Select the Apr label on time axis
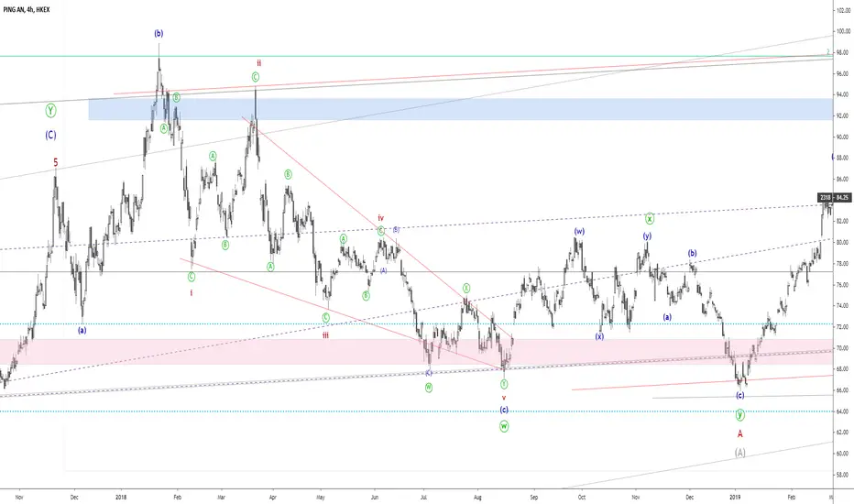 pyautogui.click(x=272, y=497)
